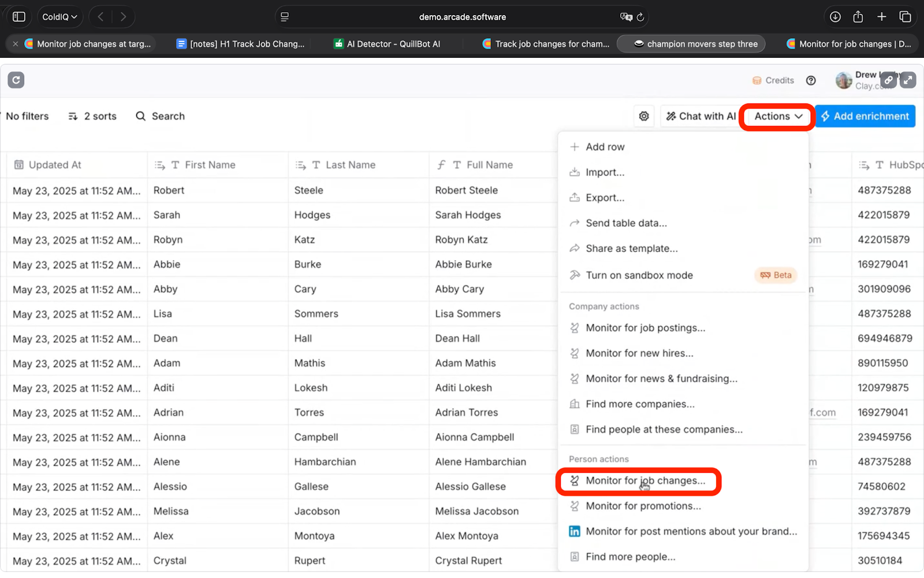Toggle the browser sidebar icon
The height and width of the screenshot is (578, 924).
click(19, 17)
